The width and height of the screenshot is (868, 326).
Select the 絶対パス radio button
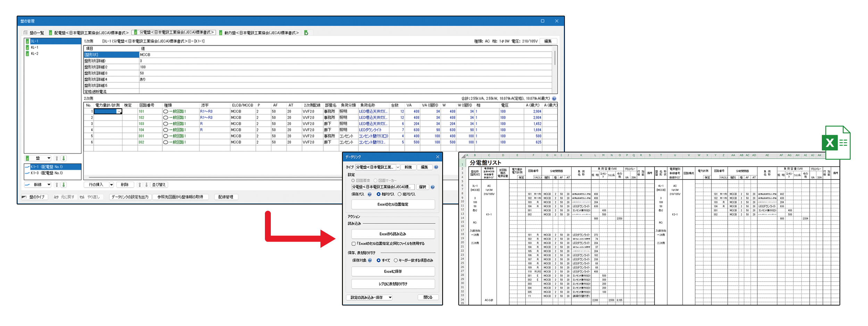(x=400, y=194)
